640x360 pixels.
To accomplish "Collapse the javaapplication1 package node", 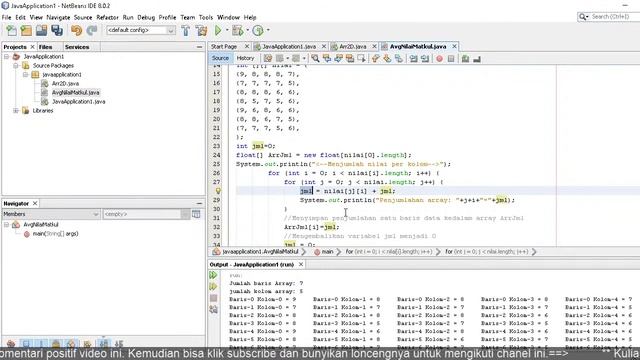I will (25, 75).
